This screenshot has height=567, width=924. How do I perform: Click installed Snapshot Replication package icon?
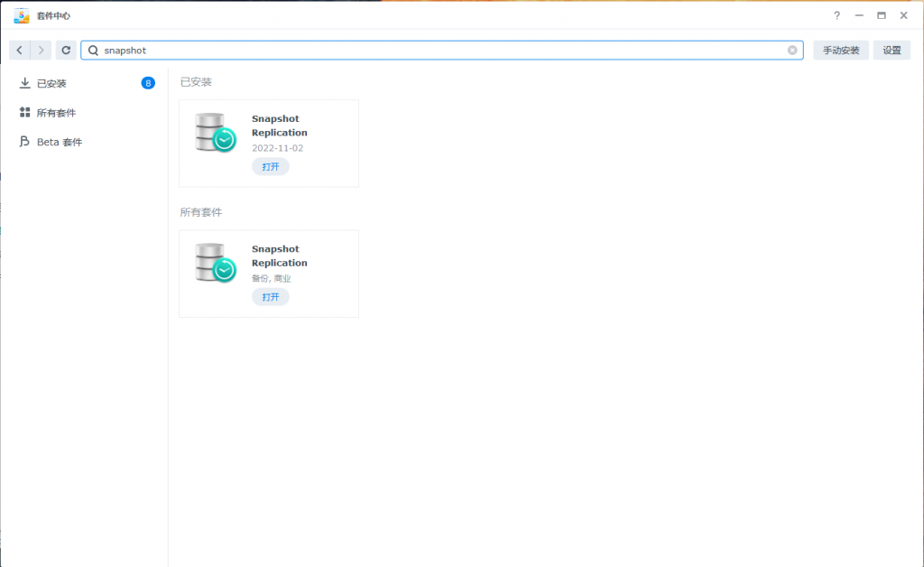[215, 133]
